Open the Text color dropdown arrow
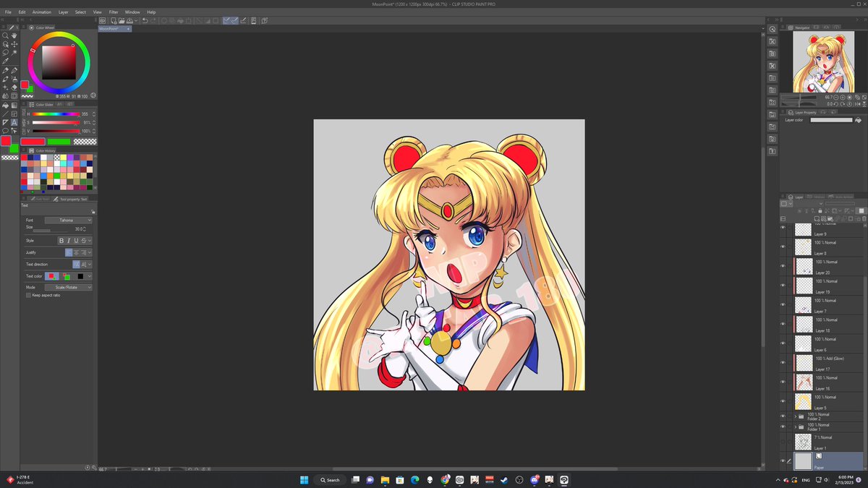Viewport: 868px width, 488px height. tap(90, 276)
